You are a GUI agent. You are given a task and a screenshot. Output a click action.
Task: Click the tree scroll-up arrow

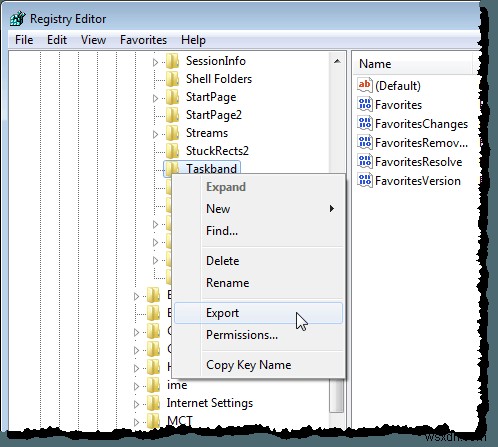click(337, 61)
